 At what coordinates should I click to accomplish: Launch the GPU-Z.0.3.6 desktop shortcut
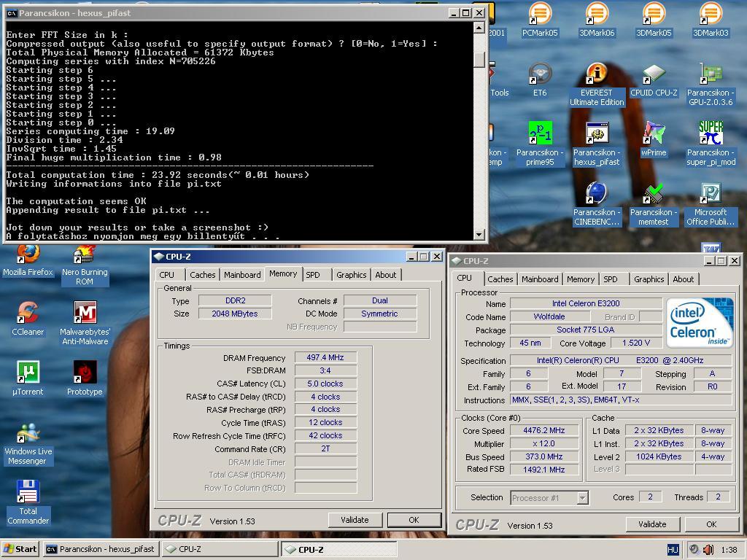tap(711, 85)
